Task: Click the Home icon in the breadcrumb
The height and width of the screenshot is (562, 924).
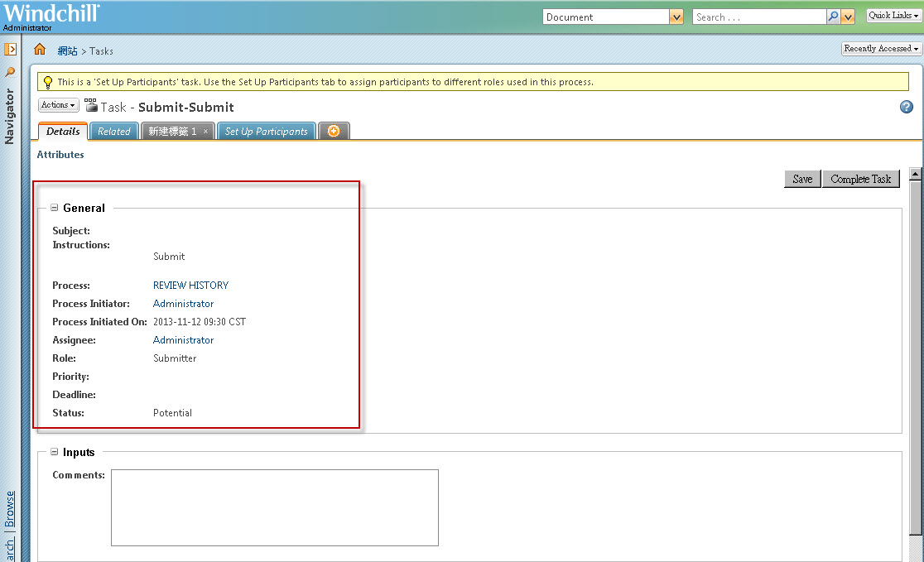Action: click(40, 50)
